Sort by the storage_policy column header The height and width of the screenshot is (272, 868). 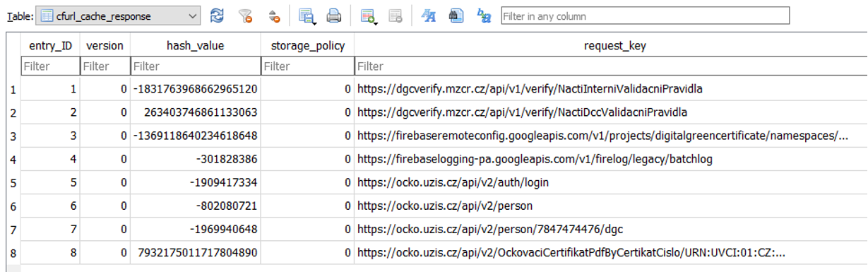[x=308, y=46]
